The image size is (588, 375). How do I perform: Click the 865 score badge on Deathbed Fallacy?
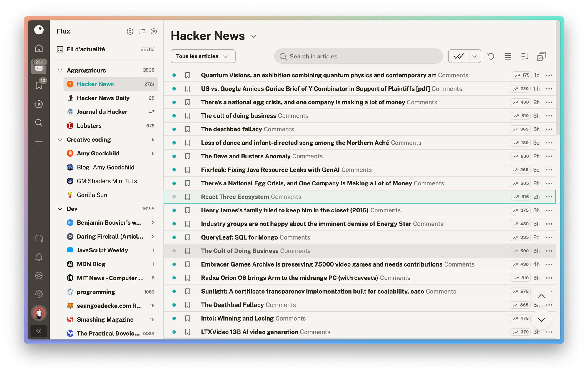pos(521,305)
